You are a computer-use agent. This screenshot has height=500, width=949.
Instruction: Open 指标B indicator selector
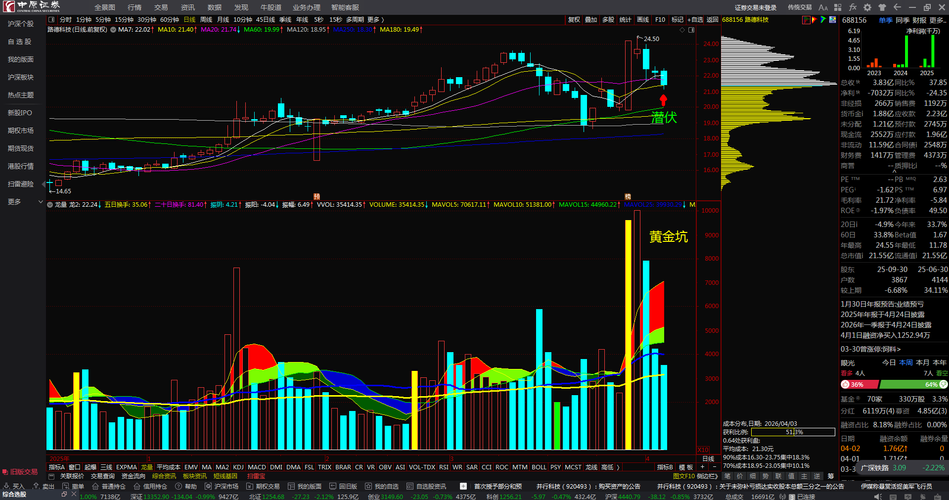point(665,467)
